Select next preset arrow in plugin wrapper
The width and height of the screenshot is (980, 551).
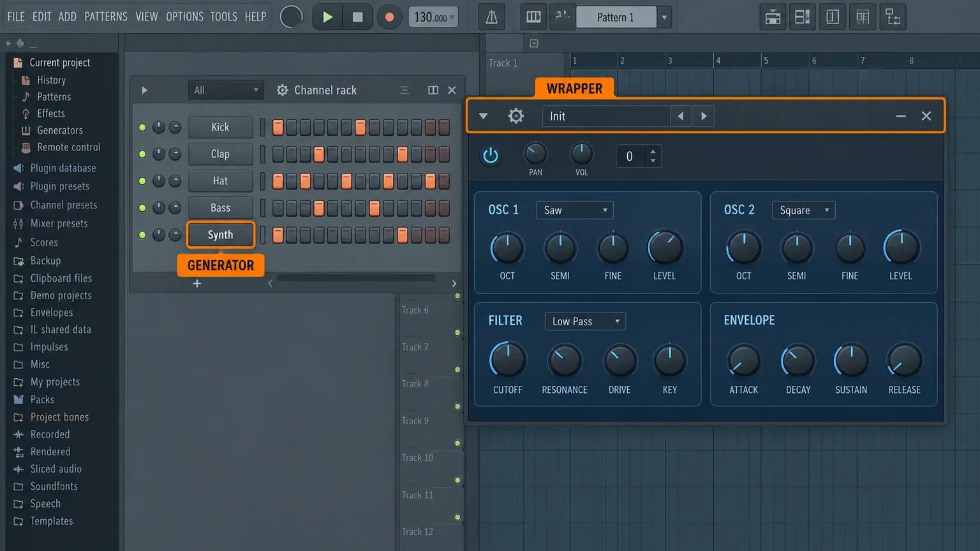click(x=704, y=116)
